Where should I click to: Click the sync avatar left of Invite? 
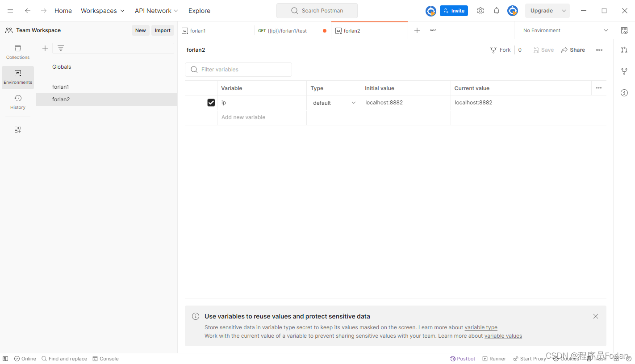(x=430, y=11)
